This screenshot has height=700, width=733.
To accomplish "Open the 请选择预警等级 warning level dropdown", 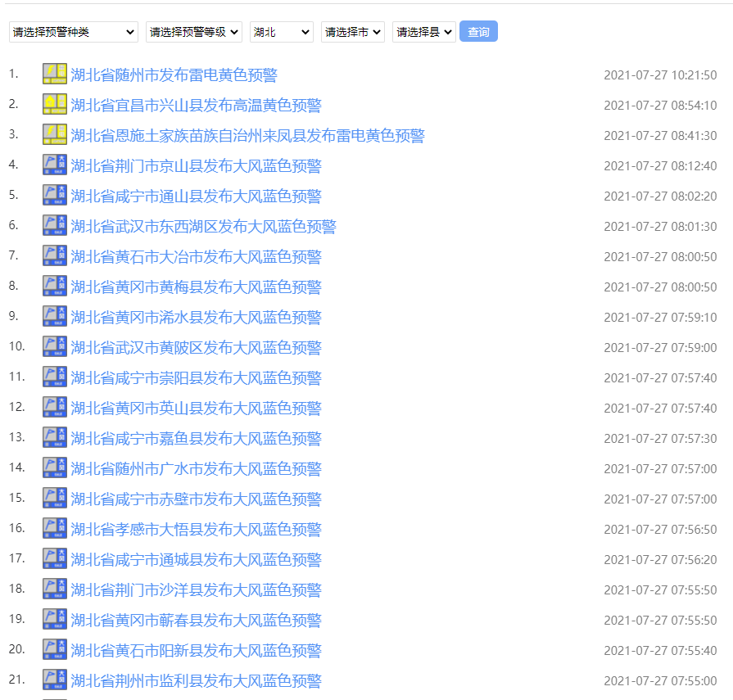I will coord(194,32).
